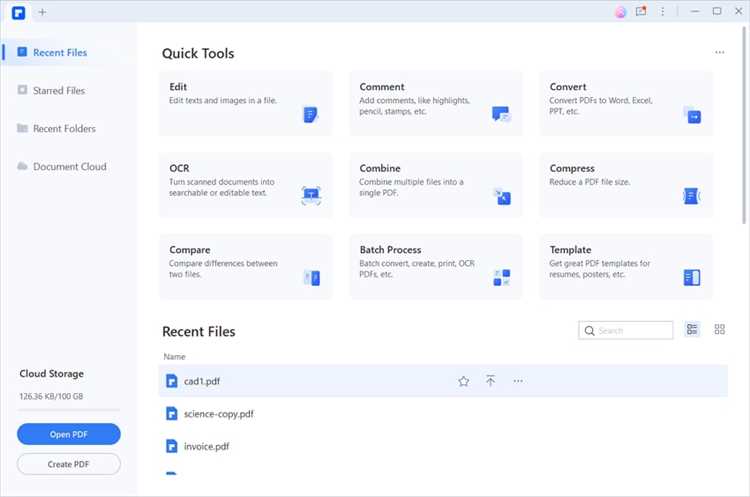Click the Compress PDF icon
Viewport: 750px width, 497px height.
click(692, 196)
